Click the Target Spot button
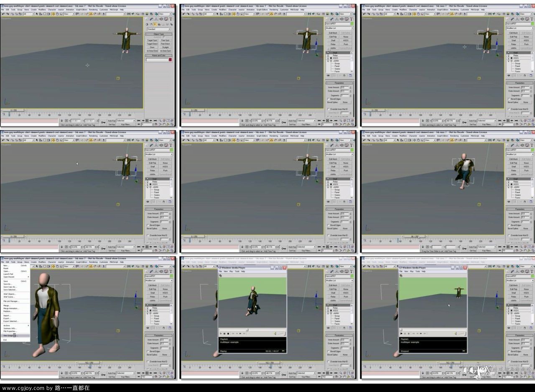 point(152,40)
